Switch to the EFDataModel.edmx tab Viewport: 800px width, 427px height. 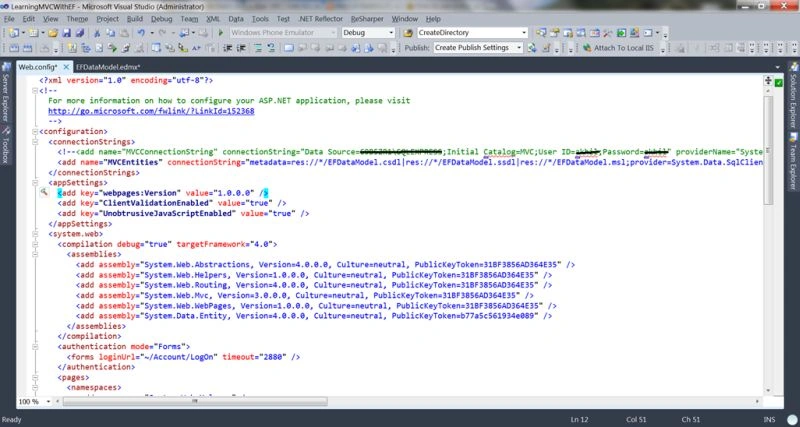[107, 67]
